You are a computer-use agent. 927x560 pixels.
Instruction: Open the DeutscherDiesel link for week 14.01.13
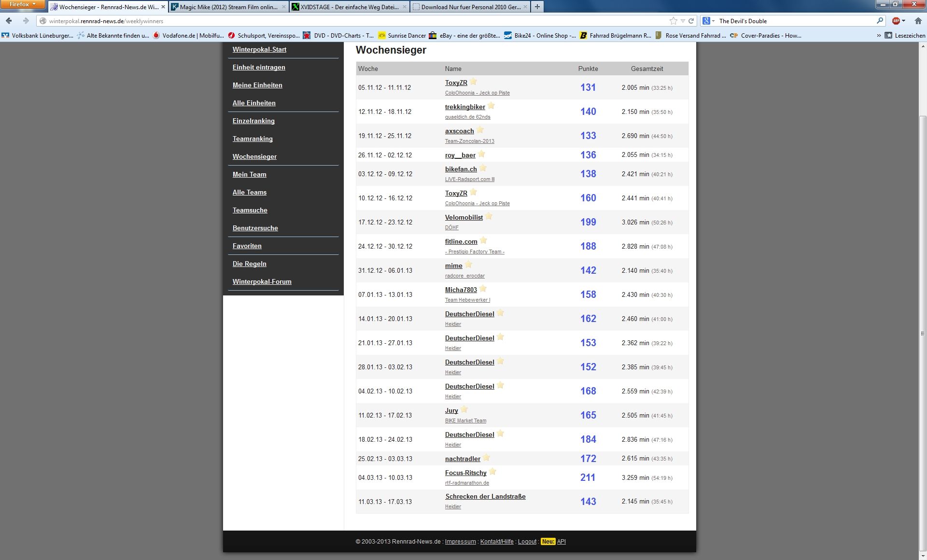[x=469, y=314]
